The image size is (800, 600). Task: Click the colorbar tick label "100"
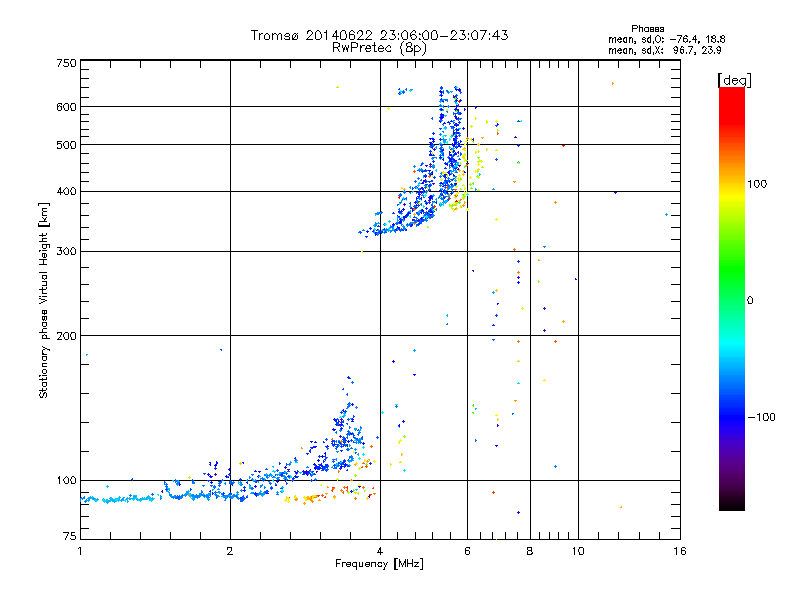757,184
